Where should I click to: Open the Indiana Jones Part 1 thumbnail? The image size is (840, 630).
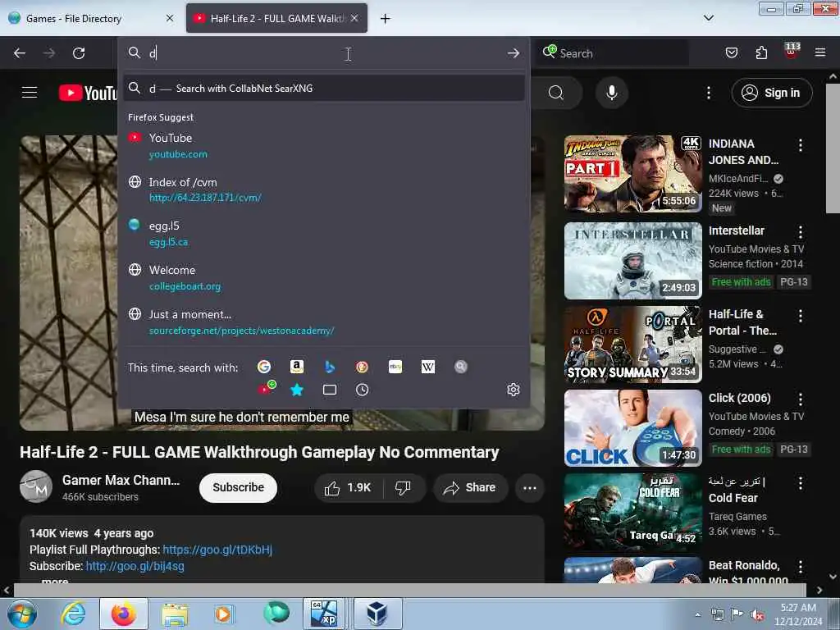tap(632, 173)
